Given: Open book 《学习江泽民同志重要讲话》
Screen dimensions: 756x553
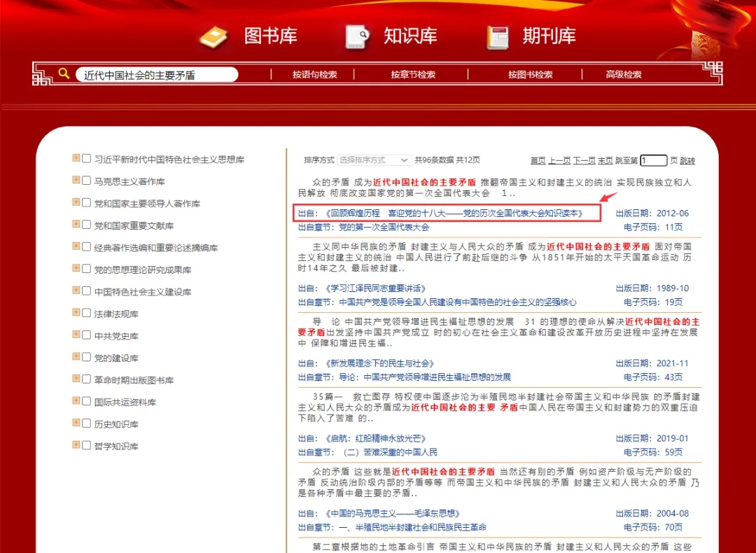Looking at the screenshot, I should click(x=375, y=288).
